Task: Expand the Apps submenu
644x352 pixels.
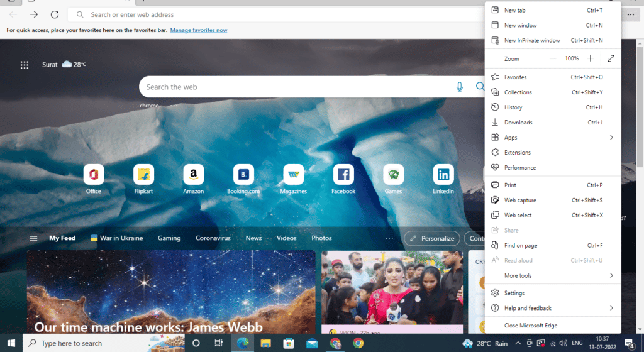Action: (553, 138)
